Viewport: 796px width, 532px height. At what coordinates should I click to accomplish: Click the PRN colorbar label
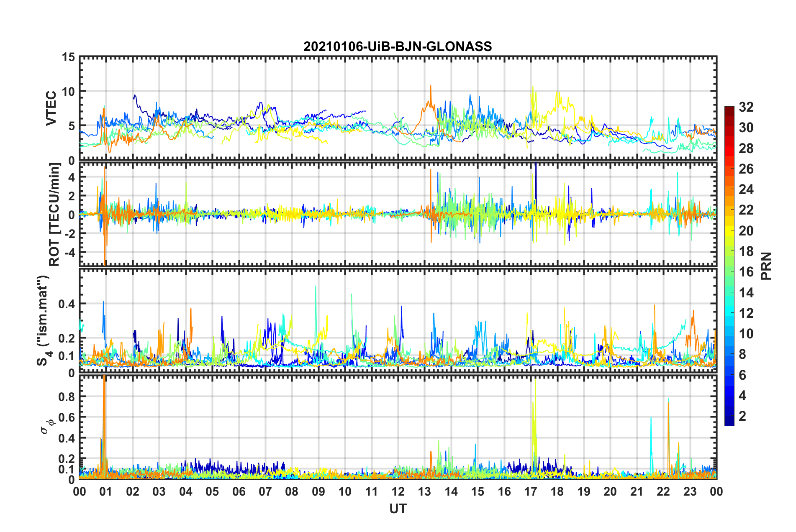coord(766,266)
